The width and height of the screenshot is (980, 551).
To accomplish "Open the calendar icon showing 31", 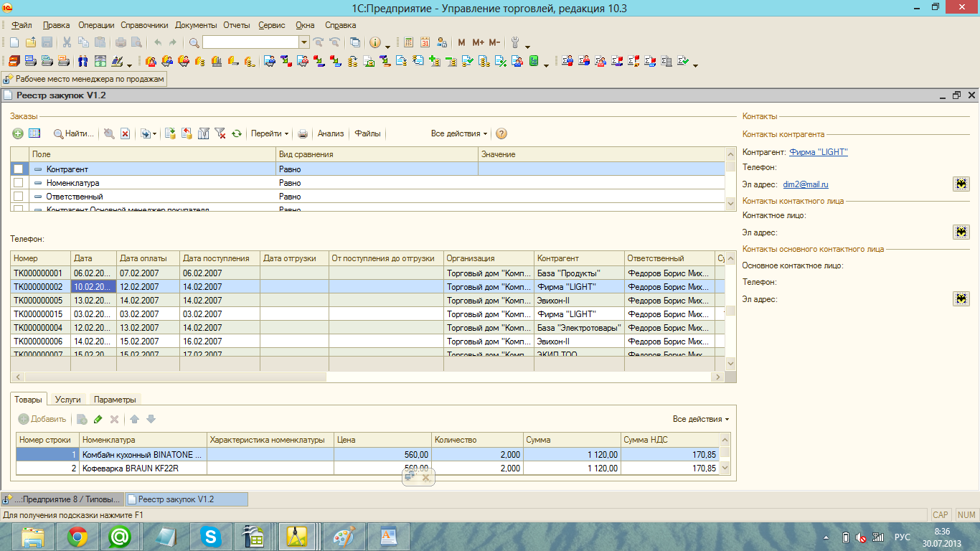I will click(425, 42).
